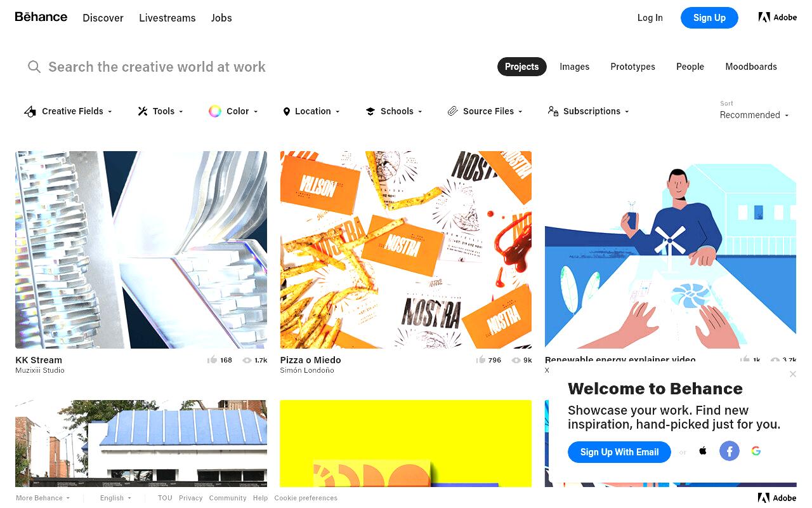Viewport: 812px width, 508px height.
Task: Switch to the Images tab
Action: pos(575,67)
